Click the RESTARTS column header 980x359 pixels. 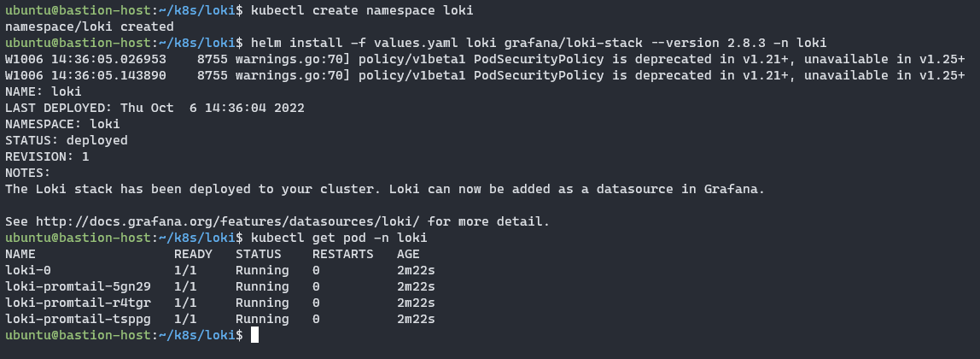tap(342, 254)
